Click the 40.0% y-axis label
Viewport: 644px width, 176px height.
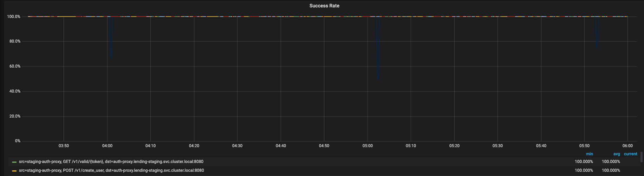15,91
